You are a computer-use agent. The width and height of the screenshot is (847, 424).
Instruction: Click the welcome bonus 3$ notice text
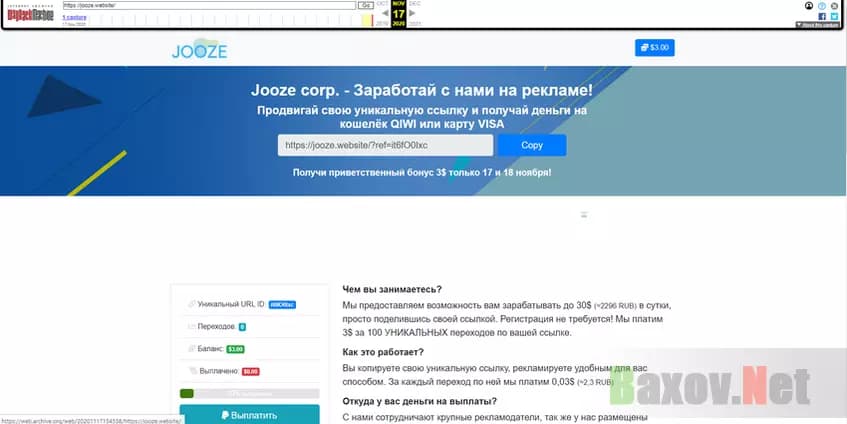pos(422,173)
